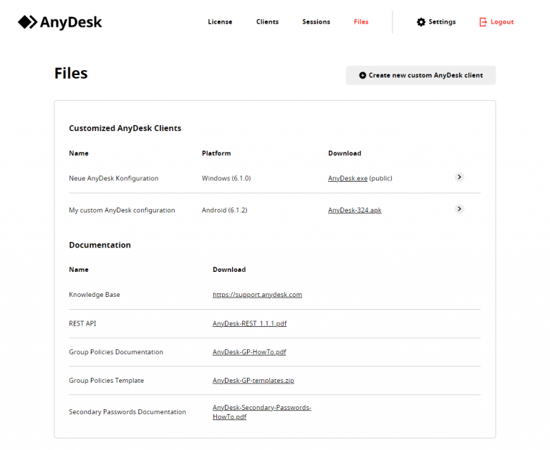
Task: Click 'Knowledge Base' row name
Action: (x=94, y=295)
